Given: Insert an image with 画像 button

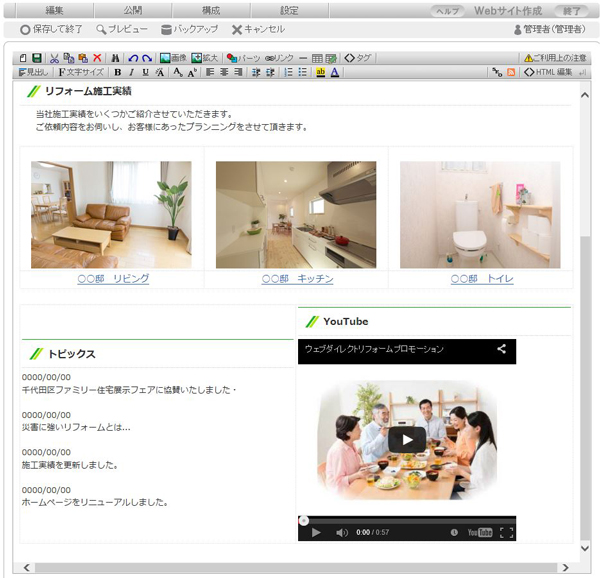Looking at the screenshot, I should pyautogui.click(x=173, y=58).
